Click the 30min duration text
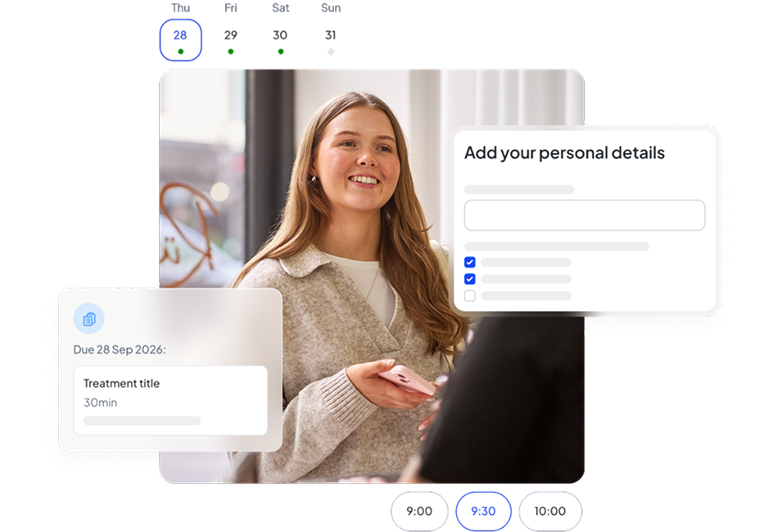The width and height of the screenshot is (777, 532). (101, 403)
